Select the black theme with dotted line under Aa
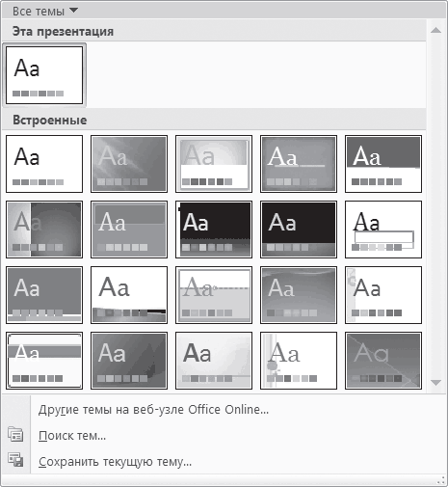Screen dimensions: 448x487 [214, 230]
